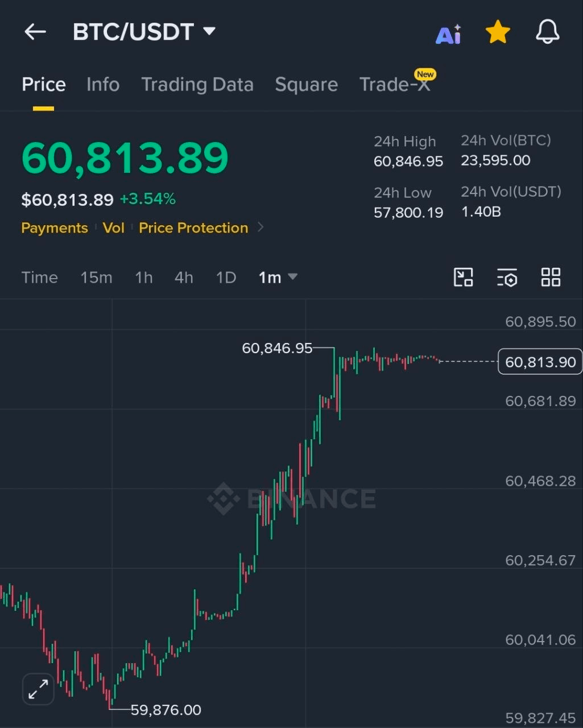Open the Square tab
The image size is (583, 728).
tap(307, 85)
